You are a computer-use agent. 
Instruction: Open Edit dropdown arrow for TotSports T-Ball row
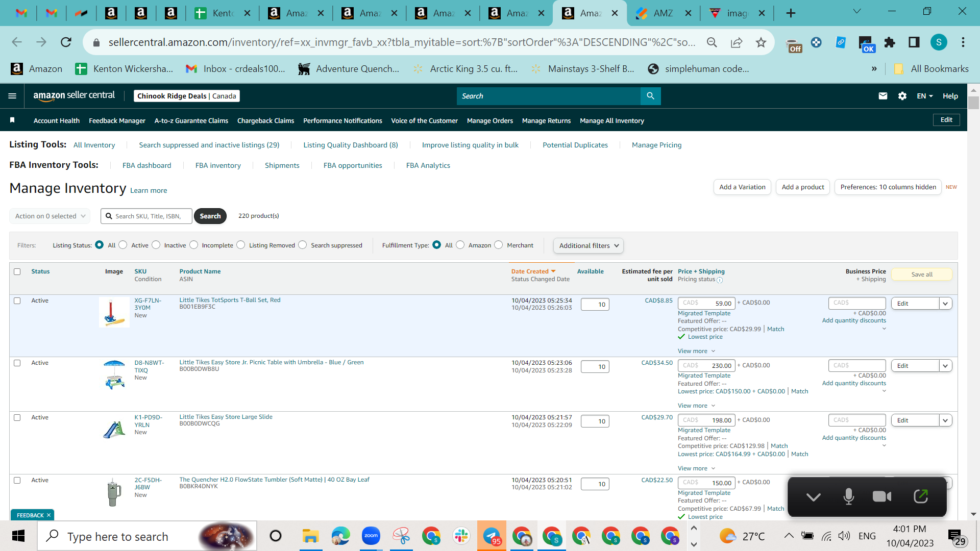tap(945, 304)
